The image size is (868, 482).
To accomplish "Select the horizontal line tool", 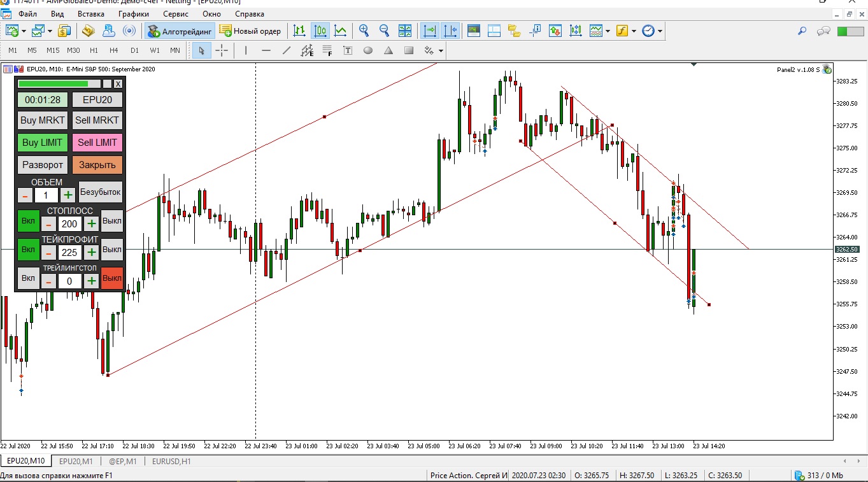I will pyautogui.click(x=266, y=50).
